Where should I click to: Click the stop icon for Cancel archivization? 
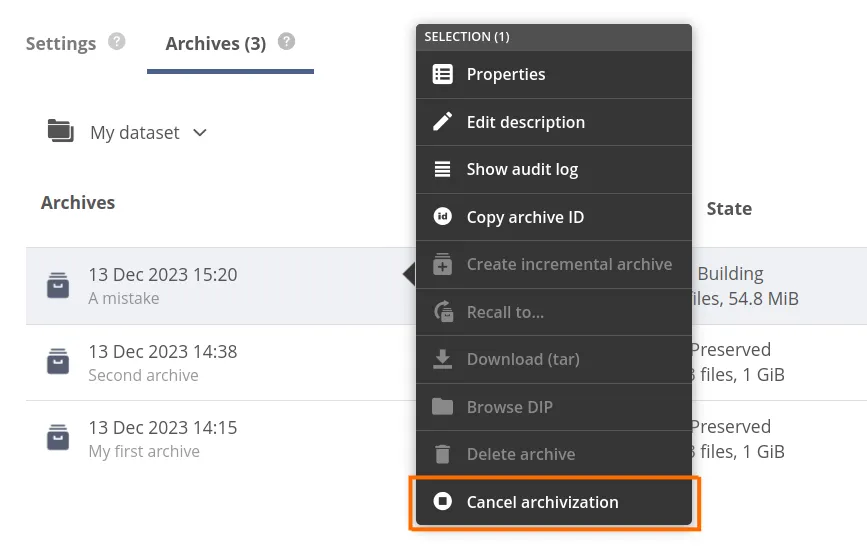pyautogui.click(x=442, y=501)
